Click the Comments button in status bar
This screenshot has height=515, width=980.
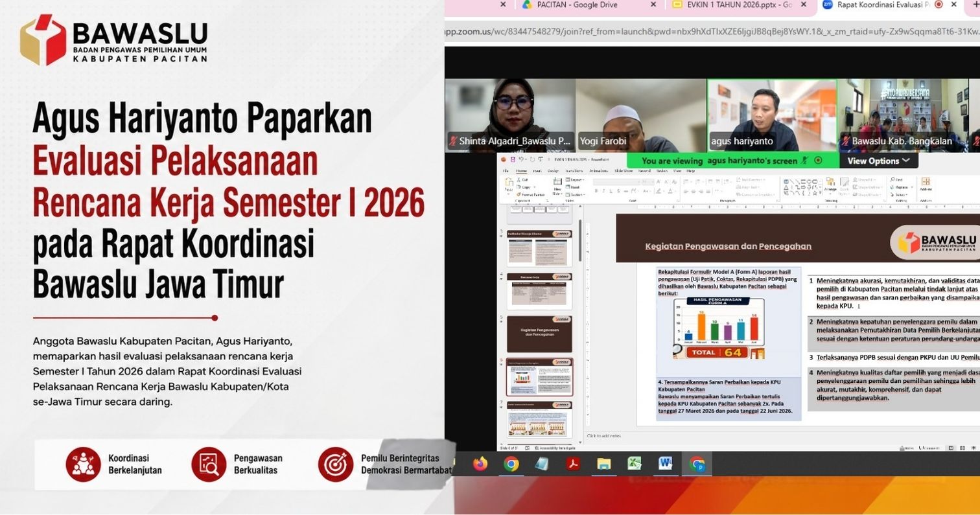click(x=929, y=448)
